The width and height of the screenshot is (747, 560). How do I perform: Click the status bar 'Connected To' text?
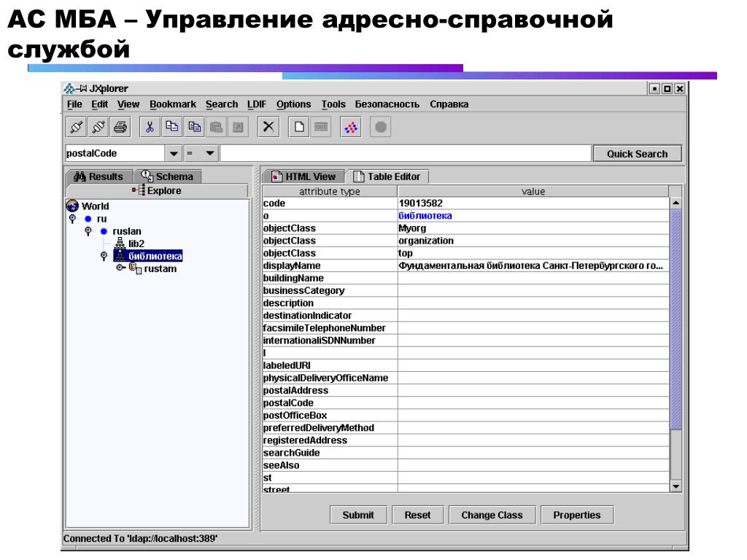[140, 539]
